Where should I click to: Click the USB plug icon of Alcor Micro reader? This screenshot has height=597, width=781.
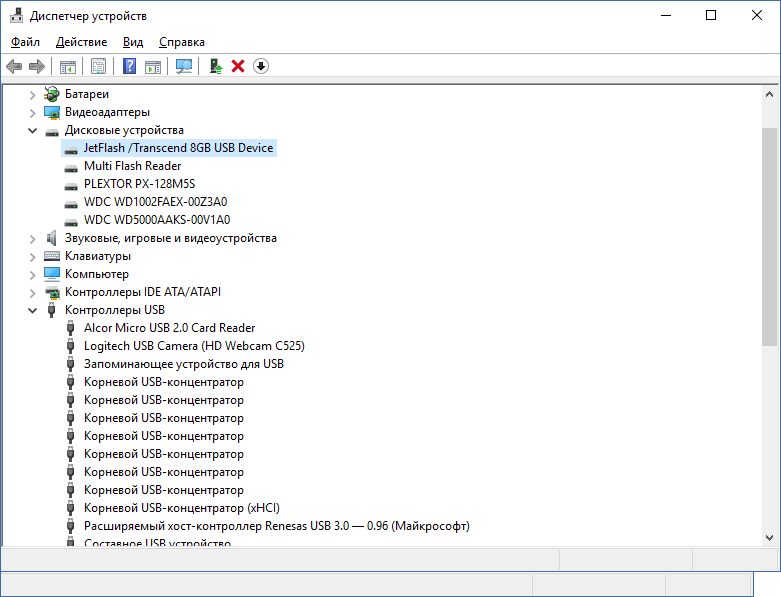[71, 328]
